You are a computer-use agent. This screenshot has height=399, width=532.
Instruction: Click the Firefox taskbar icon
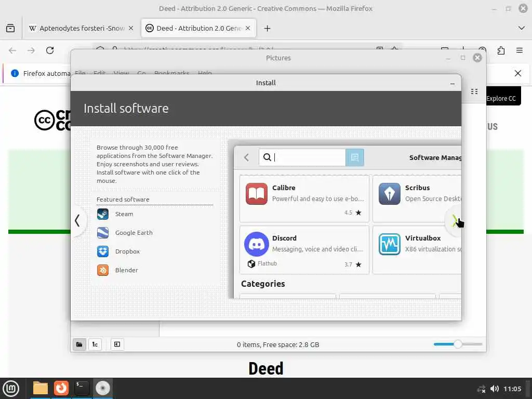tap(61, 388)
